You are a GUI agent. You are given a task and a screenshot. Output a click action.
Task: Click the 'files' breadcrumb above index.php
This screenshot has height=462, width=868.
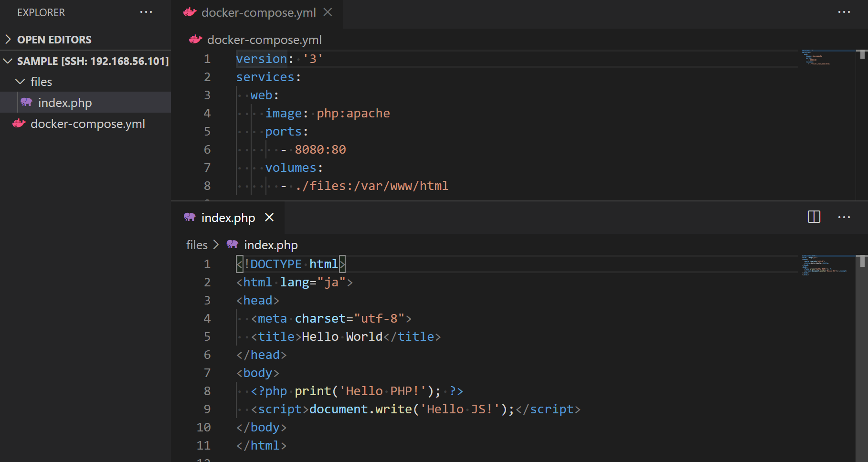196,244
